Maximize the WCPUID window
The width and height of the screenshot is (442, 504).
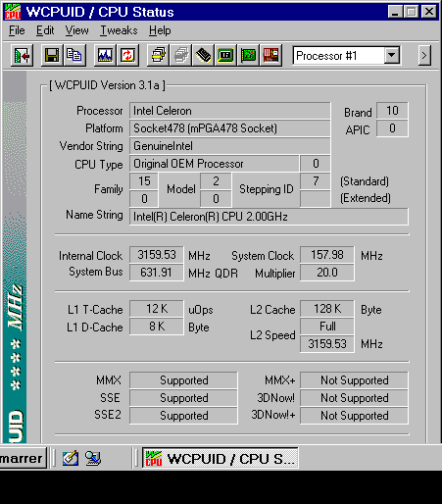click(411, 12)
